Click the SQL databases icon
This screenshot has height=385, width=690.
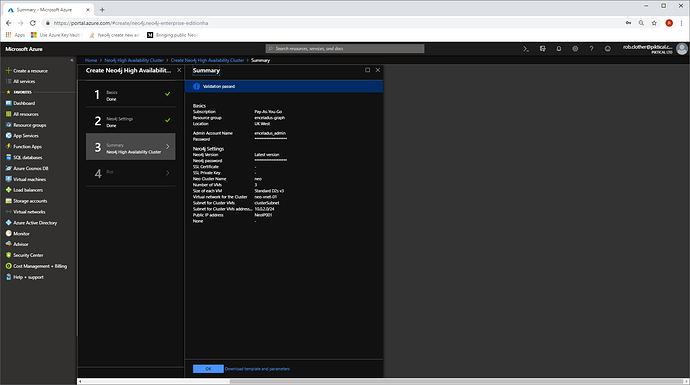click(x=8, y=157)
